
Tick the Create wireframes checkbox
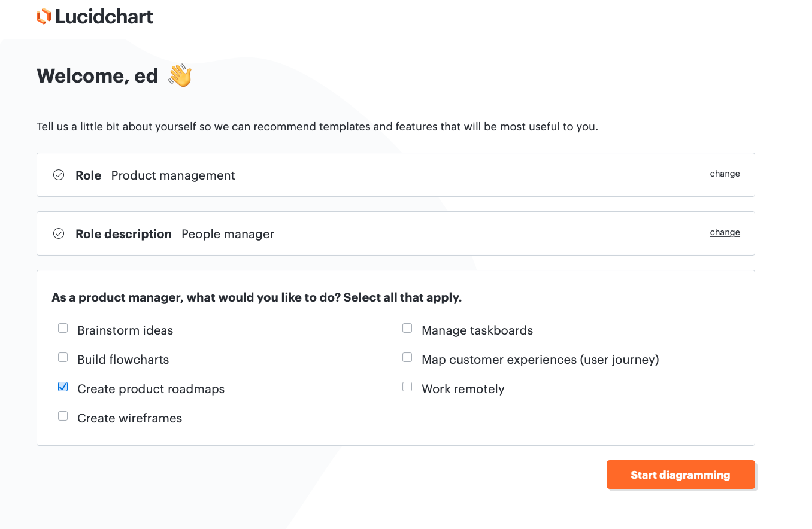click(x=63, y=416)
